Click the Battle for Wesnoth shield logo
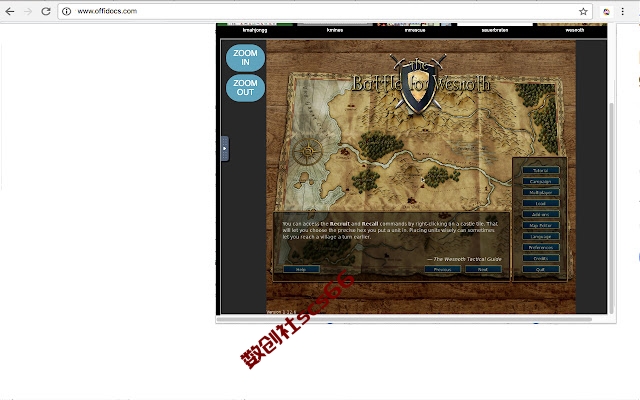 tap(418, 86)
